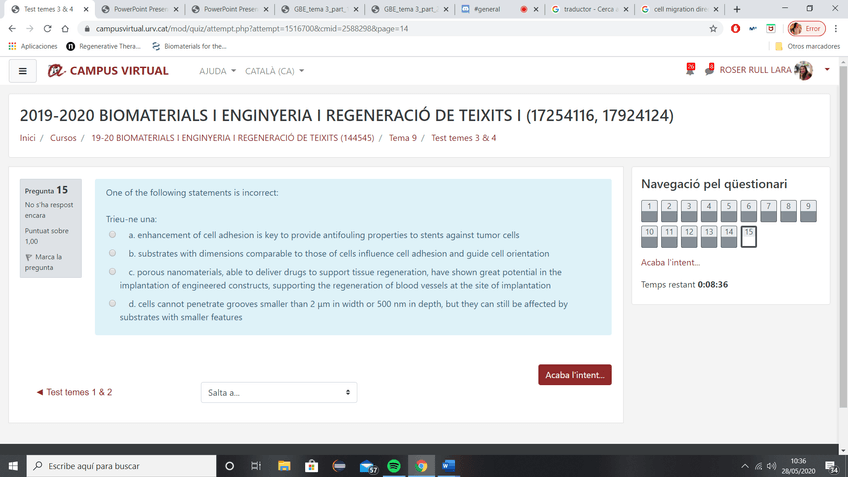Expand the AJUDA dropdown menu
The height and width of the screenshot is (477, 848).
pyautogui.click(x=218, y=72)
